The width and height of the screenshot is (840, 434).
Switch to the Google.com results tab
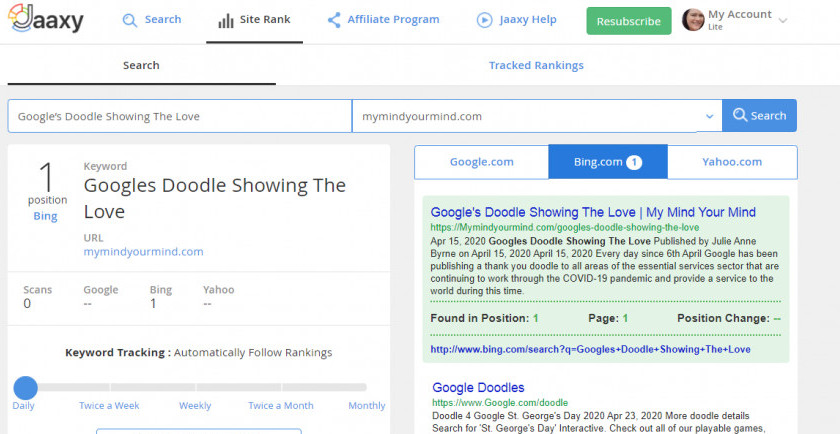[481, 162]
